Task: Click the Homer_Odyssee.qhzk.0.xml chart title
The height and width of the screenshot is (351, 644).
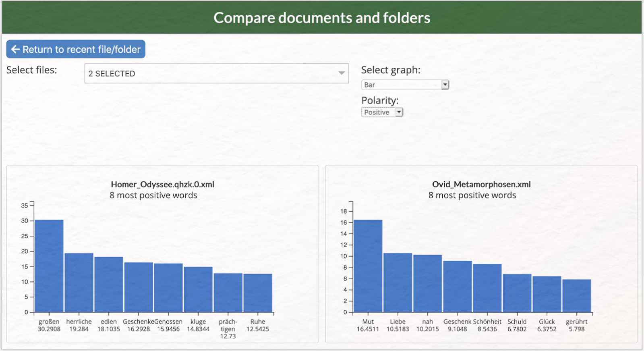Action: coord(163,184)
